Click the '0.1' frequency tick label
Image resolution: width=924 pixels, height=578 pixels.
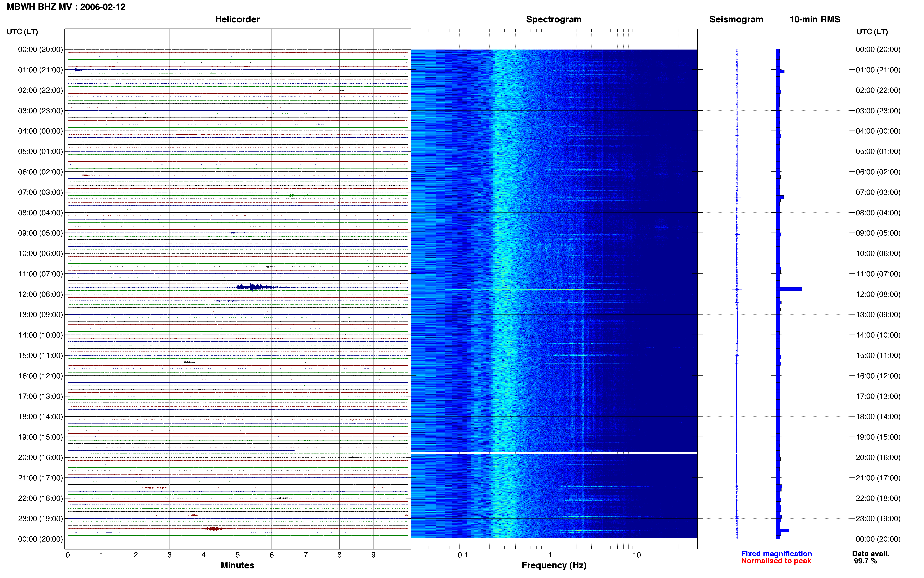tap(463, 555)
